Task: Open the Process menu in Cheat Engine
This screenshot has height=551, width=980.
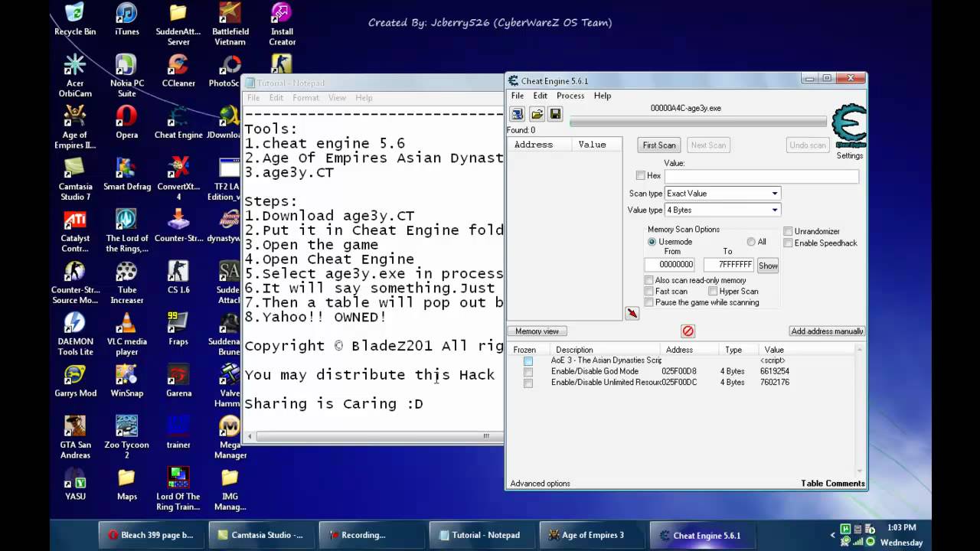Action: (570, 96)
